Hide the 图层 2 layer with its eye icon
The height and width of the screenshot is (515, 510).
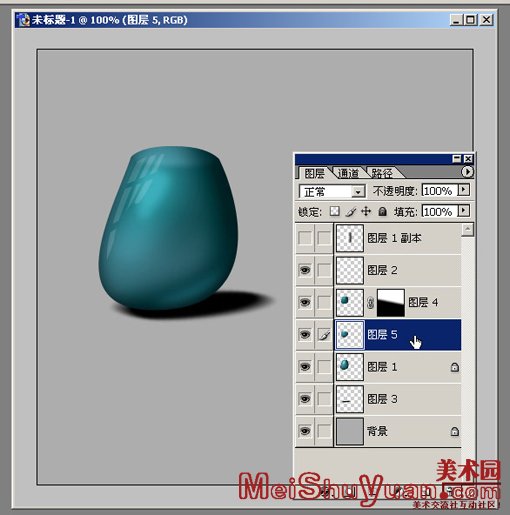click(x=305, y=270)
